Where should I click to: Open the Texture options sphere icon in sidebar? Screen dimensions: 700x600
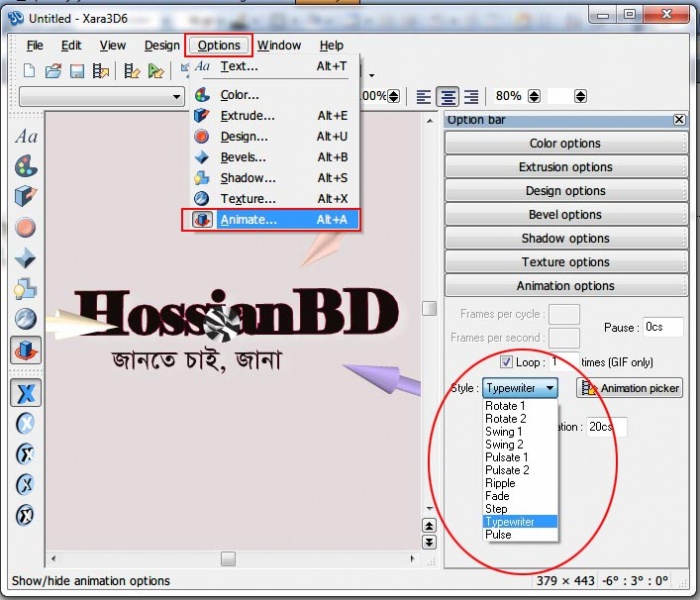pyautogui.click(x=26, y=319)
